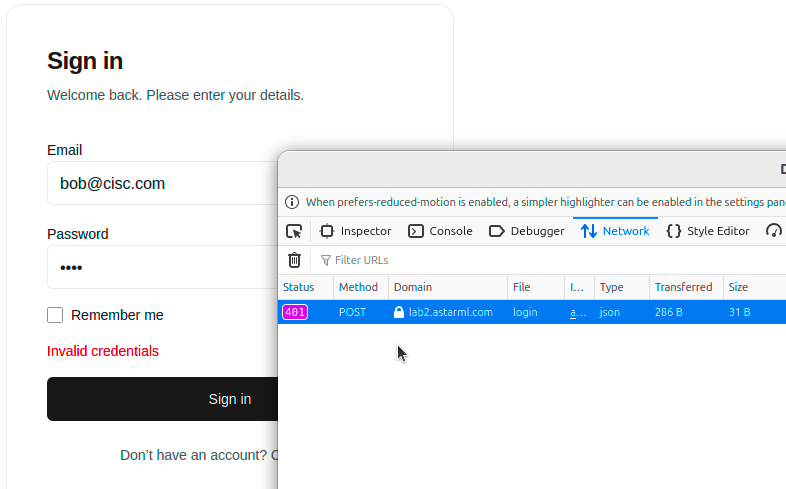The image size is (786, 489).
Task: Click the Welcome back subtitle text
Action: [x=175, y=95]
